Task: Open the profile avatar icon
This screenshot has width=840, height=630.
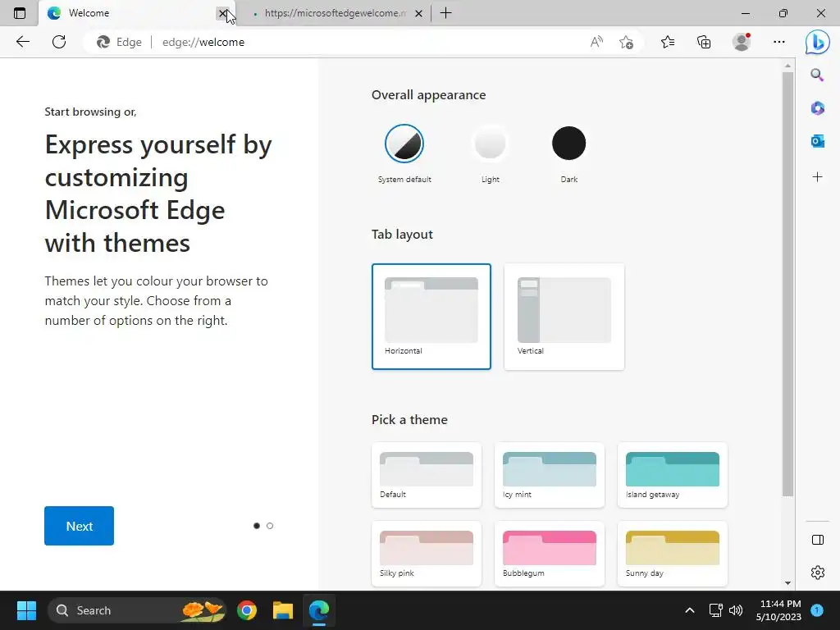Action: pyautogui.click(x=742, y=42)
